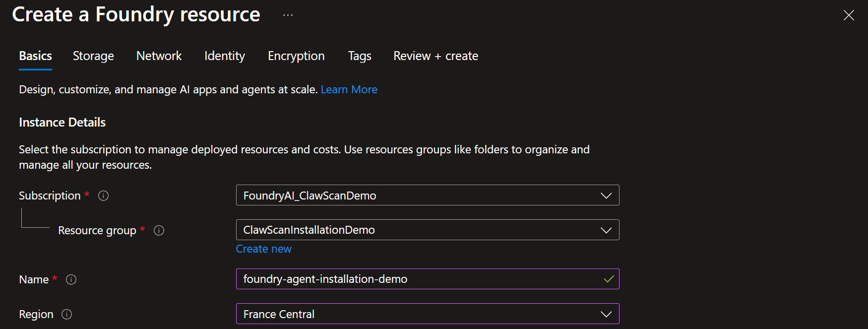The width and height of the screenshot is (868, 329).
Task: Click the Region field label
Action: click(x=36, y=314)
